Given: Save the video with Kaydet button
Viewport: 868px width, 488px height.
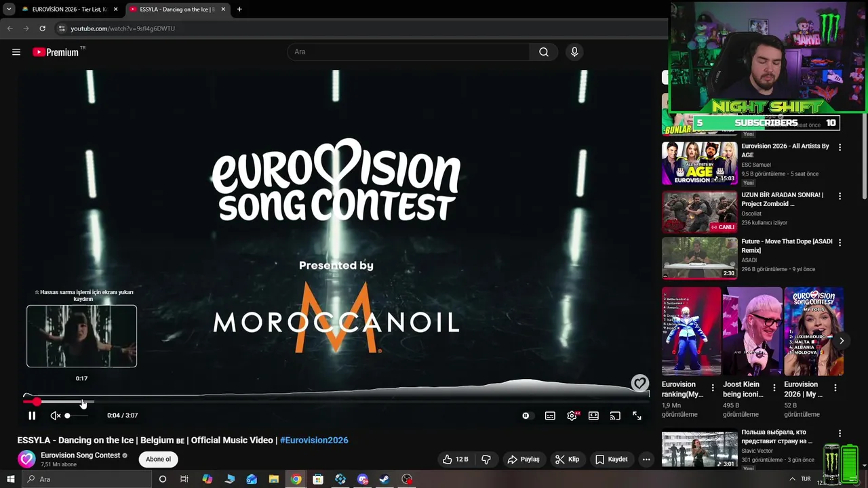Looking at the screenshot, I should point(612,460).
